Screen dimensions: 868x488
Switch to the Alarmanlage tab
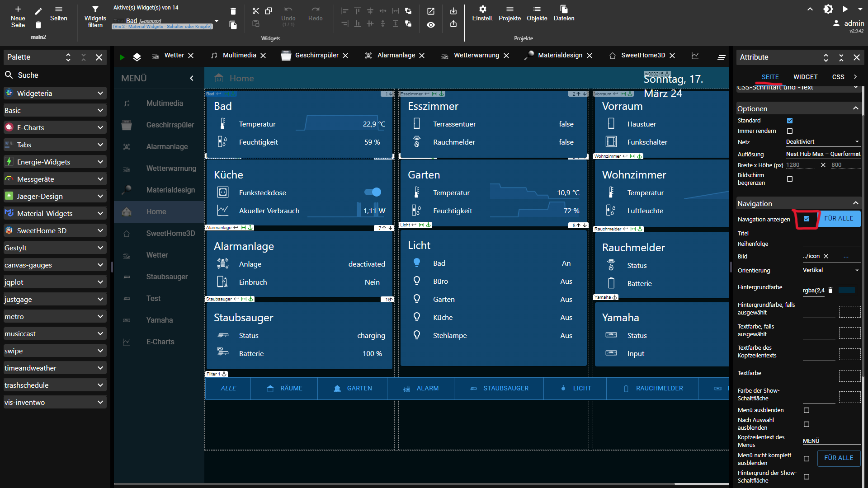click(x=396, y=55)
